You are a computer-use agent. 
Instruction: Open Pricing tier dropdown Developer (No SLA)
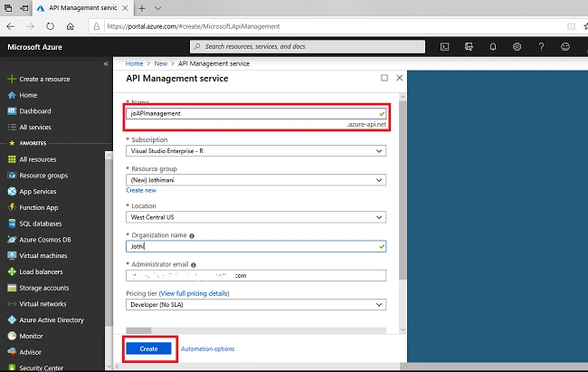click(x=256, y=304)
